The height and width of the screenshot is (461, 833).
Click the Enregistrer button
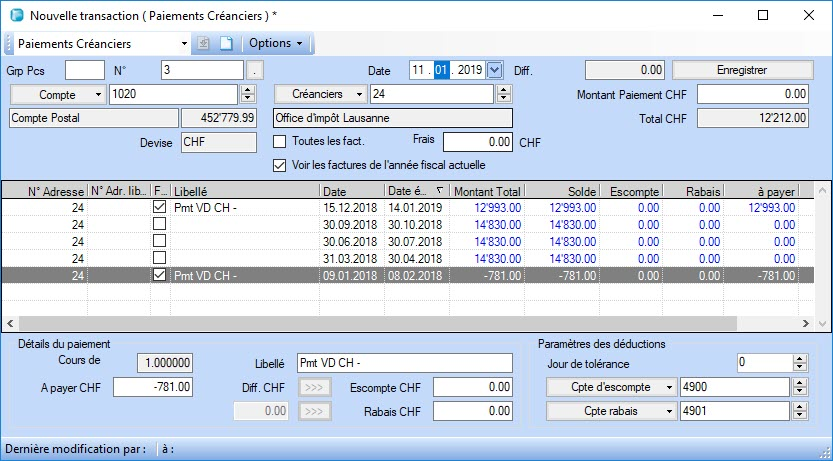coord(741,70)
